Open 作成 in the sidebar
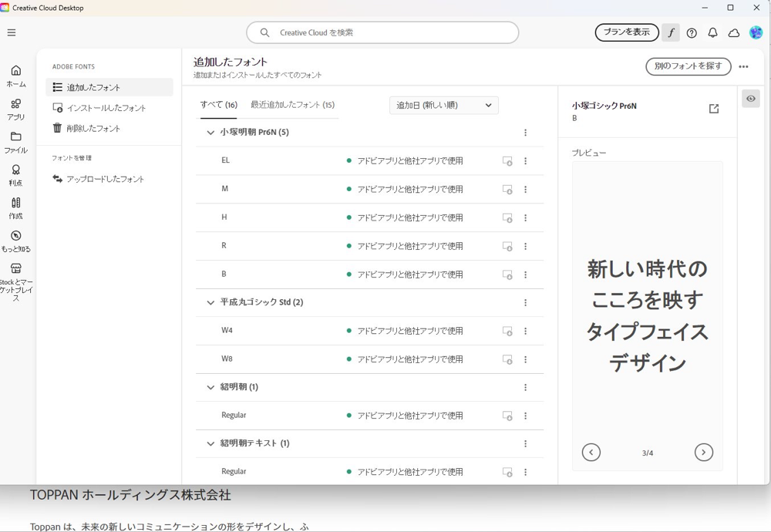771x532 pixels. click(15, 208)
